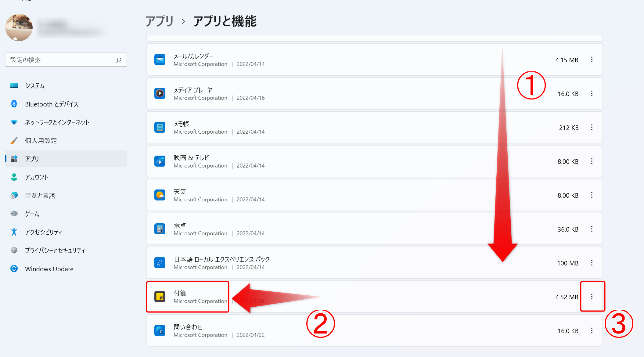Click the 電卓 calculator app icon
This screenshot has width=644, height=357.
[160, 229]
